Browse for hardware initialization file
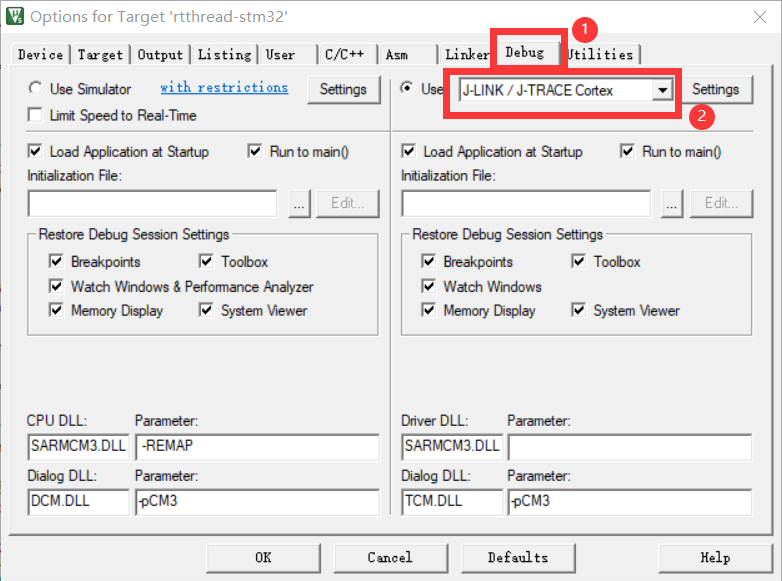Screen dimensions: 782x581 (672, 203)
